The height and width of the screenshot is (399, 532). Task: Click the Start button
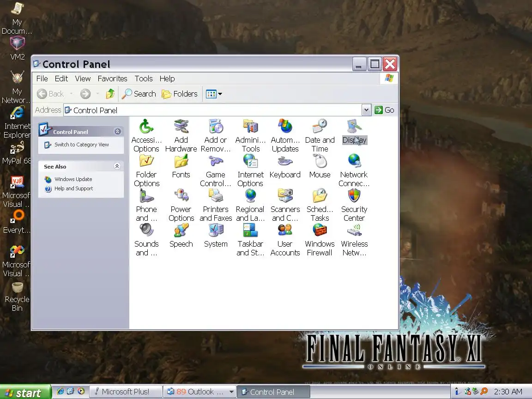25,392
